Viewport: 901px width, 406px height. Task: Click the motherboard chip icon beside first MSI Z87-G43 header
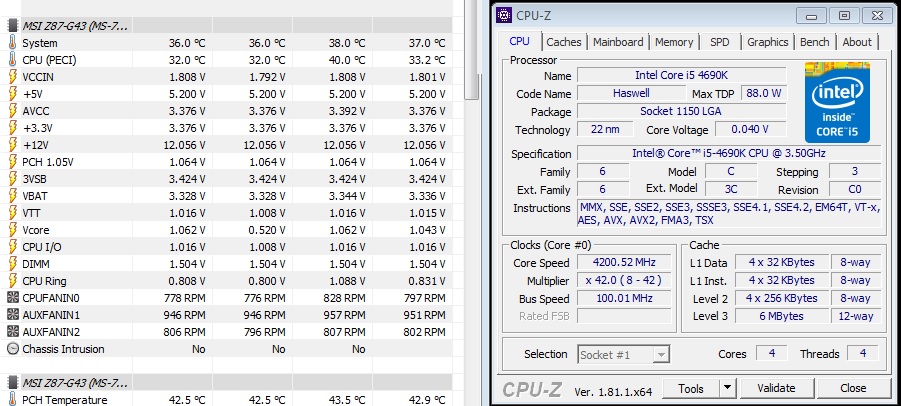[x=13, y=26]
